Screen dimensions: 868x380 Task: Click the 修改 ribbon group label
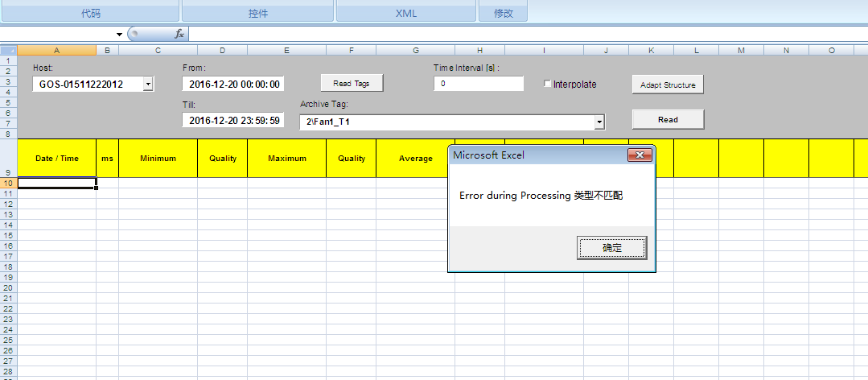pyautogui.click(x=504, y=14)
